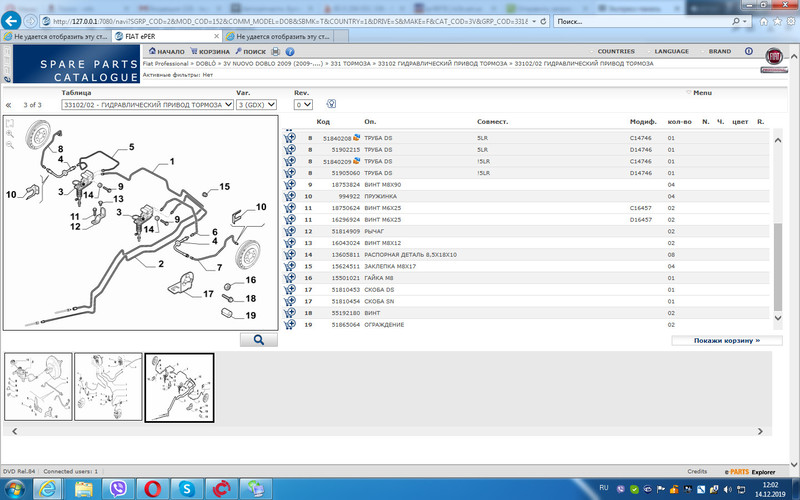800x500 pixels.
Task: Add lever 51814909 to cart
Action: click(x=290, y=231)
